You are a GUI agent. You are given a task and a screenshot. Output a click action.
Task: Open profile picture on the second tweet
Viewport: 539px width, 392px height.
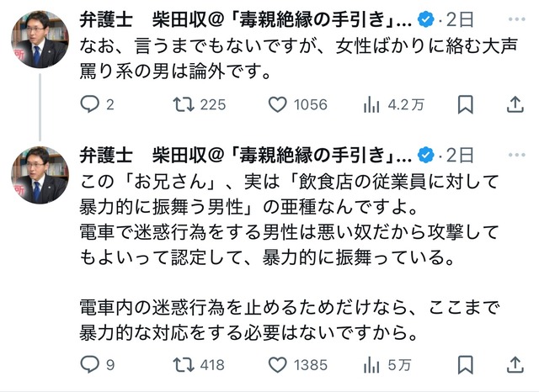[40, 175]
